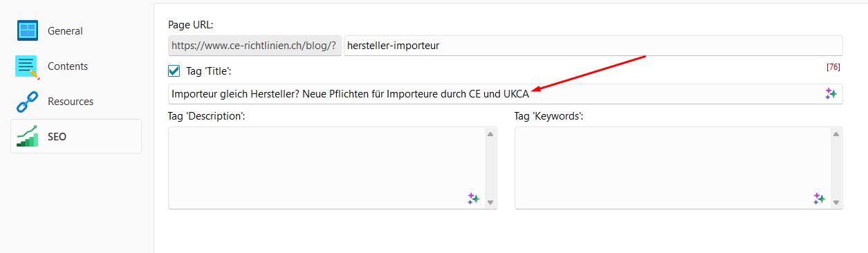The width and height of the screenshot is (868, 253).
Task: Open the Contents tab label
Action: pyautogui.click(x=68, y=66)
